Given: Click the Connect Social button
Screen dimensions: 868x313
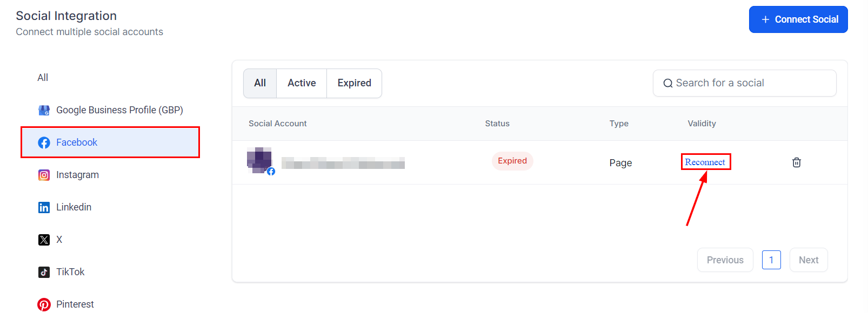Looking at the screenshot, I should click(798, 19).
